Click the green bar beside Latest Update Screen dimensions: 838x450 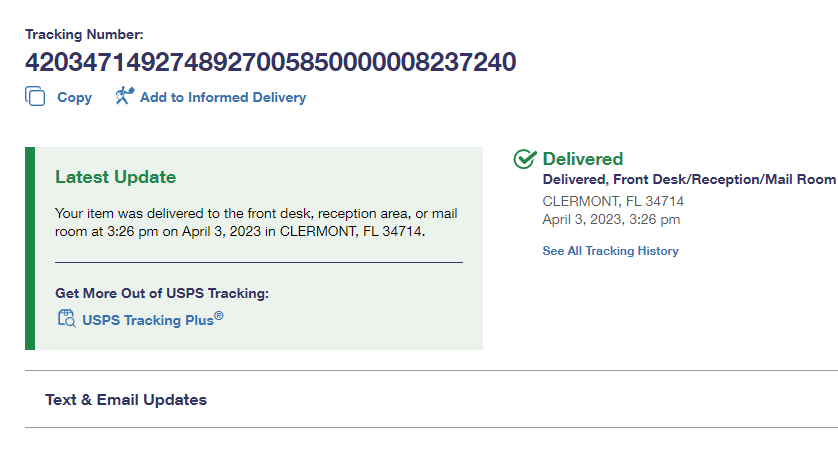30,248
